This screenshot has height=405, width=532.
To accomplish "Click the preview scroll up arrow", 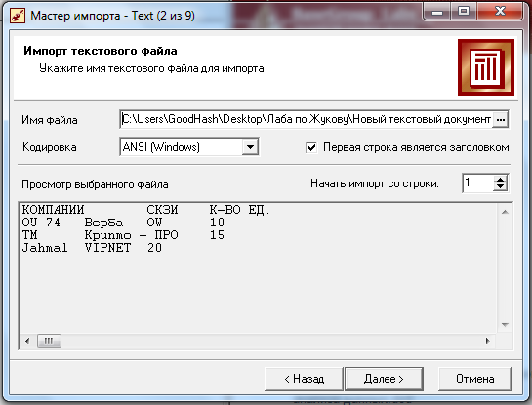I will tap(505, 212).
